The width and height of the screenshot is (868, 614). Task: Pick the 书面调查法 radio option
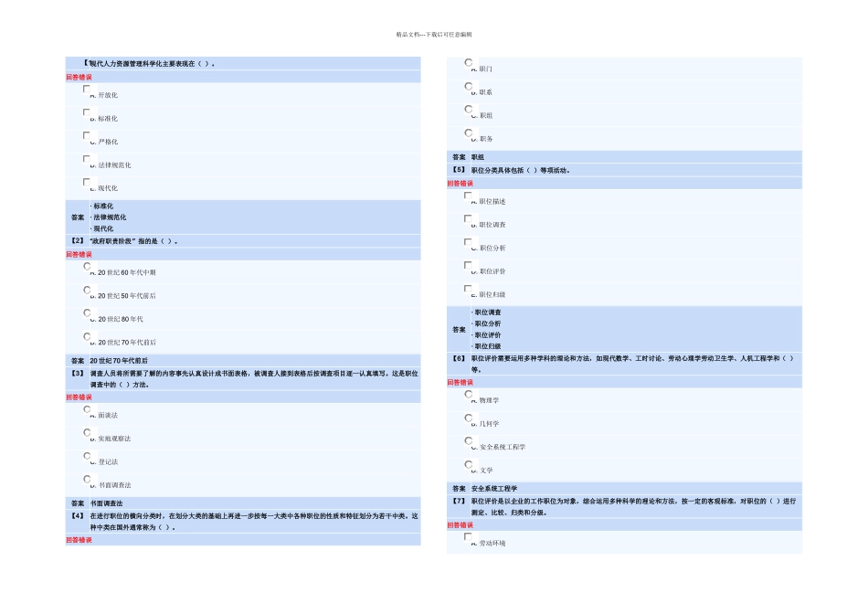[87, 479]
